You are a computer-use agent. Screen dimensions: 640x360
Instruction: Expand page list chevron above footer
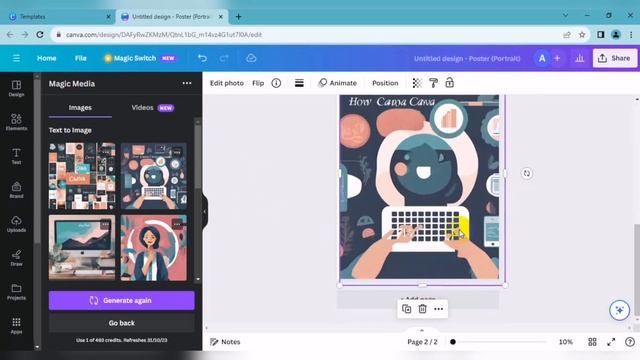click(x=422, y=330)
